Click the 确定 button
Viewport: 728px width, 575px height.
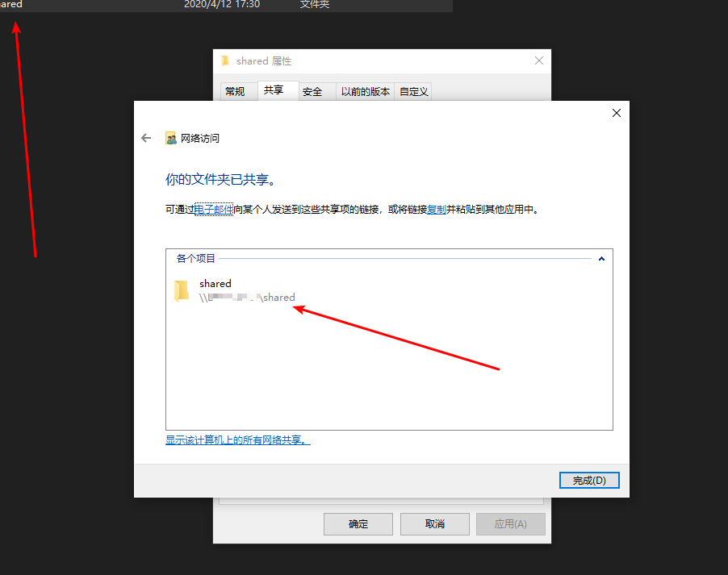(x=358, y=524)
